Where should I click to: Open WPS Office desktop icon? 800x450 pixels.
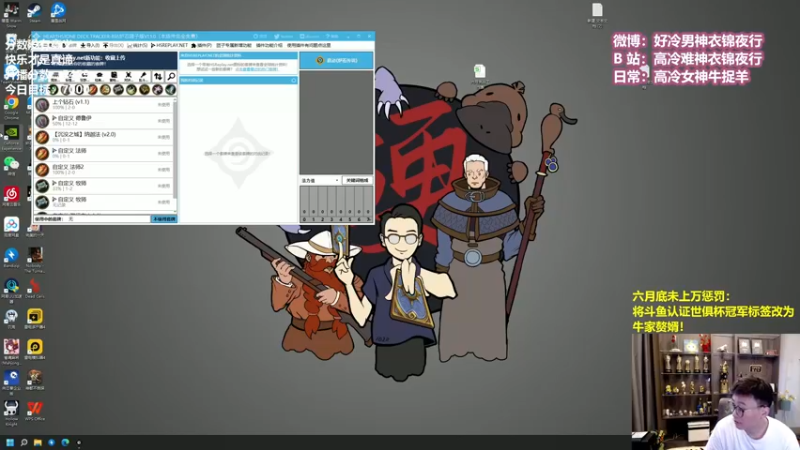coord(35,411)
